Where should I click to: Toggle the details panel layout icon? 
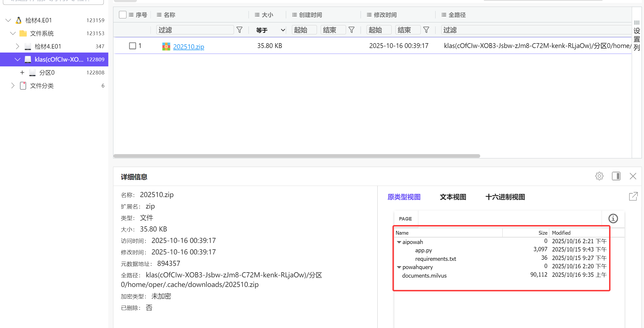[616, 176]
